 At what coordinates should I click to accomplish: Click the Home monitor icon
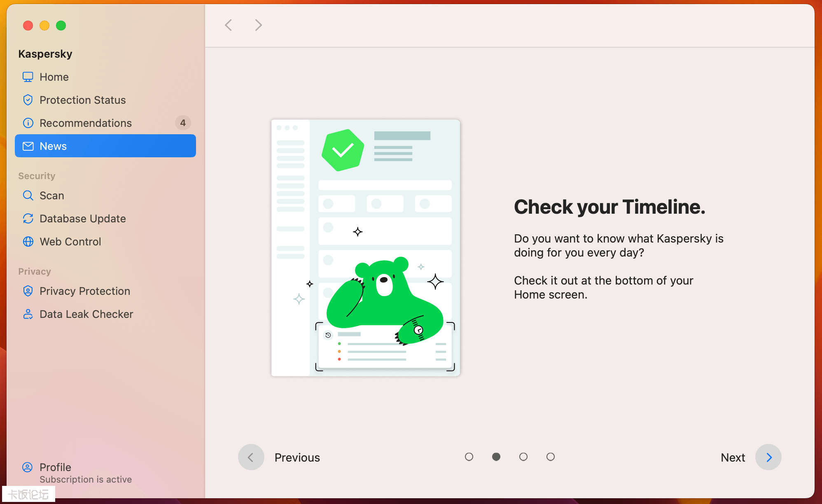[28, 77]
